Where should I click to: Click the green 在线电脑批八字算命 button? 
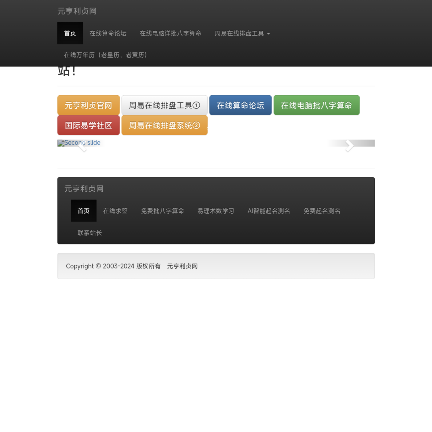(x=317, y=105)
